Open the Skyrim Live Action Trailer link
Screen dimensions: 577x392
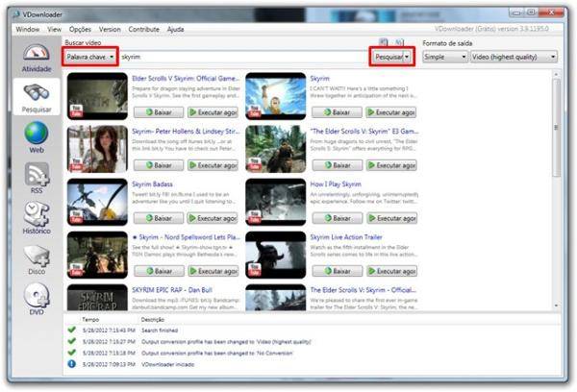click(x=346, y=236)
